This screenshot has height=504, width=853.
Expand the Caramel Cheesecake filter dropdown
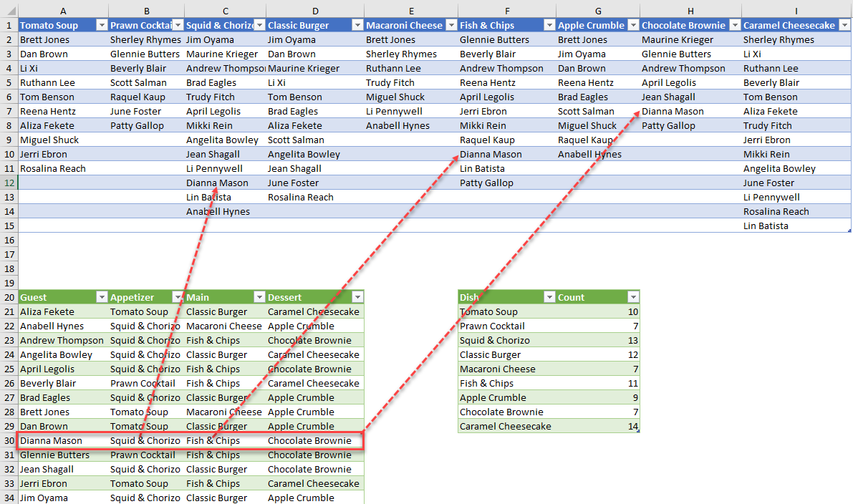844,25
